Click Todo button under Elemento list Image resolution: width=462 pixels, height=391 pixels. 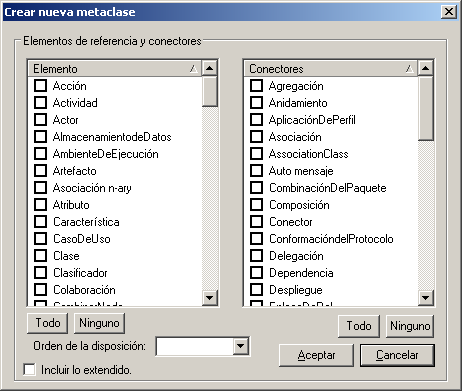(x=48, y=323)
